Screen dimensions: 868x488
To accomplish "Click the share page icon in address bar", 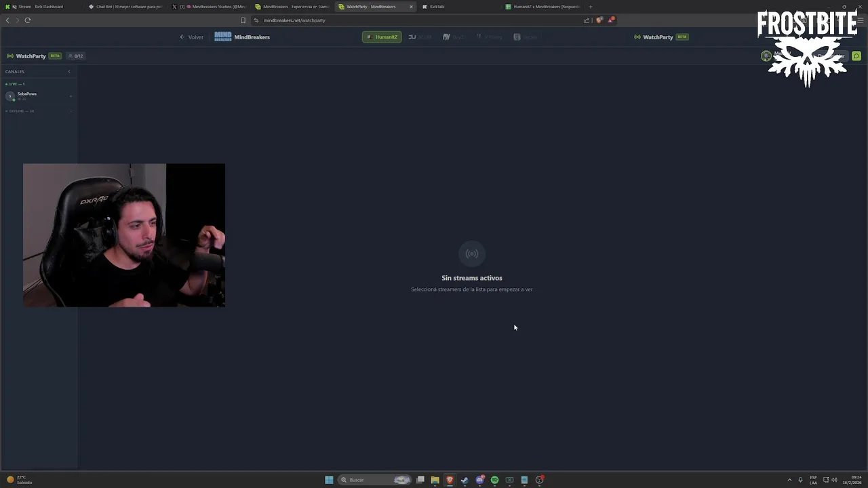I will [587, 20].
